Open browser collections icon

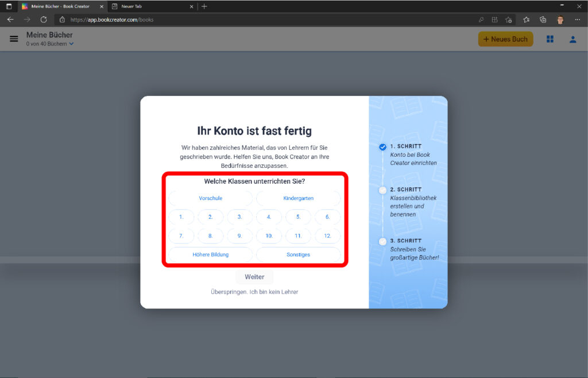tap(543, 20)
